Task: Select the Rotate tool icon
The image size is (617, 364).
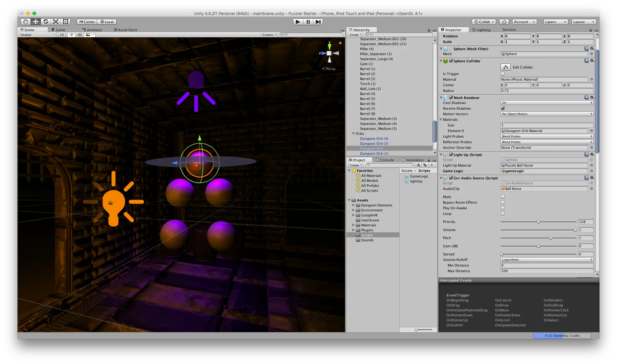Action: (46, 21)
